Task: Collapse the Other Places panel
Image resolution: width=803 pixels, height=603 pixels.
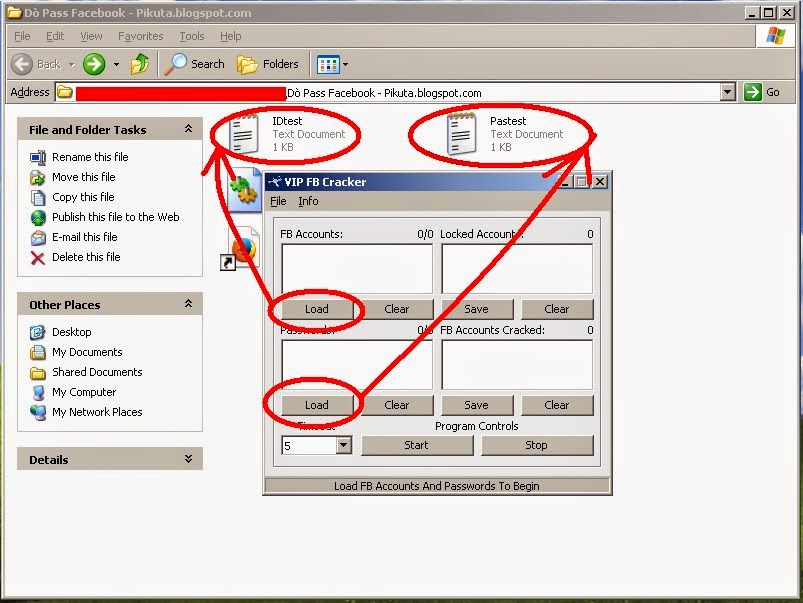Action: [188, 304]
